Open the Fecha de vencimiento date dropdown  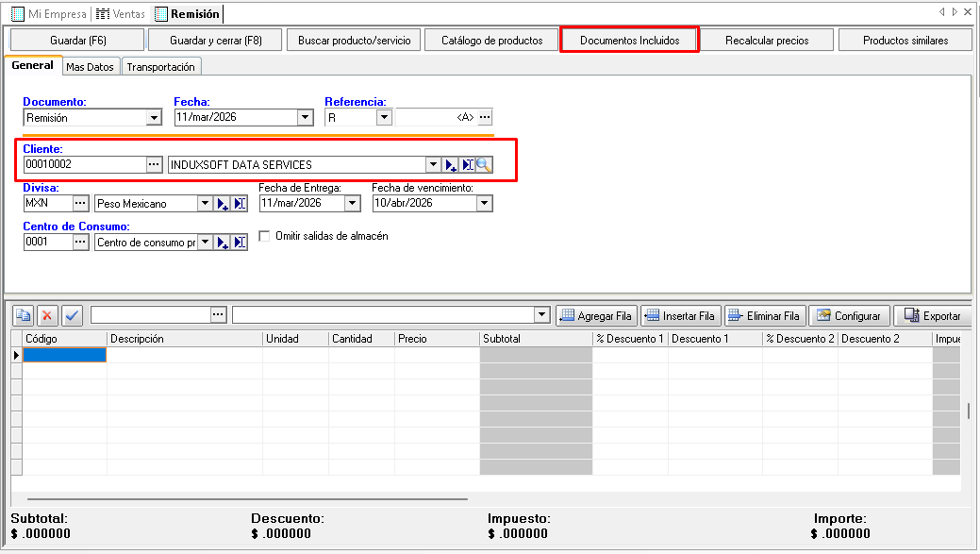click(484, 204)
